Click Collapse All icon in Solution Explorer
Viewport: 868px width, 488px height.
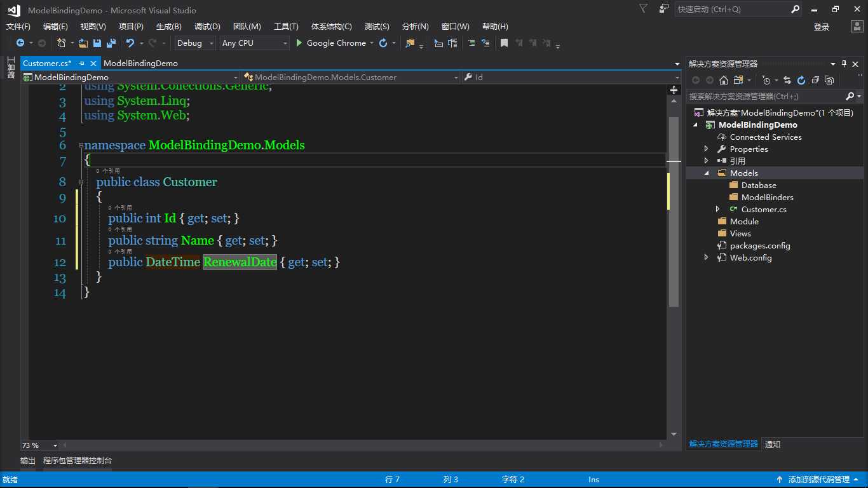[815, 80]
